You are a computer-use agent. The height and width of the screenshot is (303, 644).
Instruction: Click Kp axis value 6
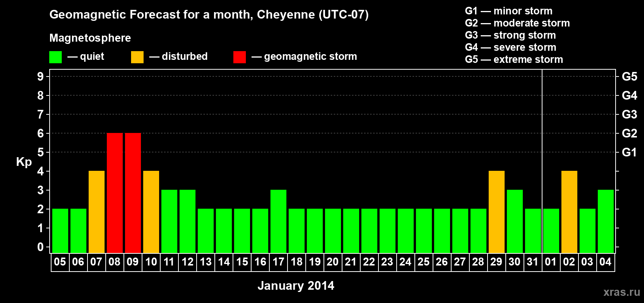tap(41, 133)
